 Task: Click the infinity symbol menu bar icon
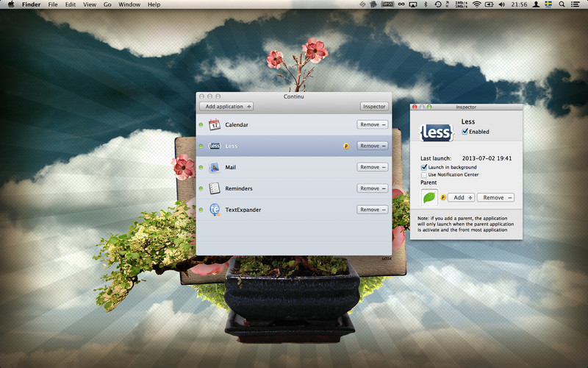click(401, 4)
